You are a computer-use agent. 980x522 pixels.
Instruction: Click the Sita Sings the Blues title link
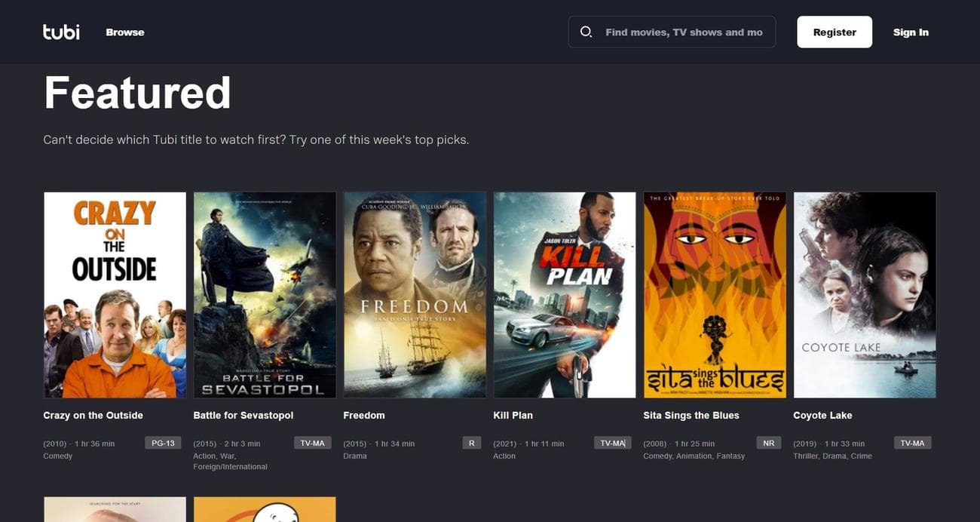(x=691, y=414)
